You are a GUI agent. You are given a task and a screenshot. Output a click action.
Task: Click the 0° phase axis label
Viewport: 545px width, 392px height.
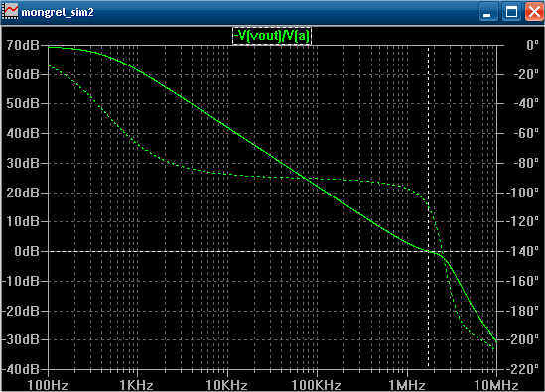tap(532, 46)
